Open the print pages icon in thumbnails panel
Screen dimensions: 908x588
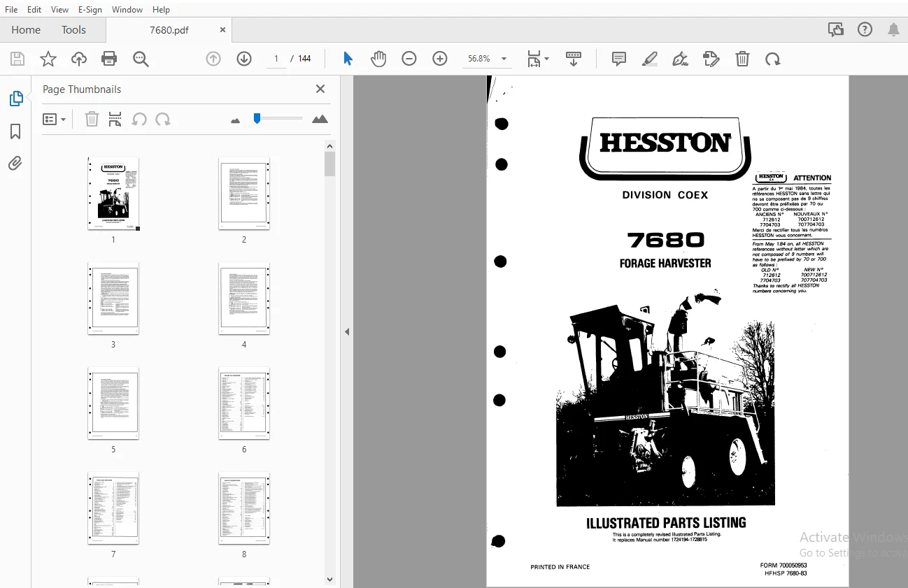click(115, 119)
